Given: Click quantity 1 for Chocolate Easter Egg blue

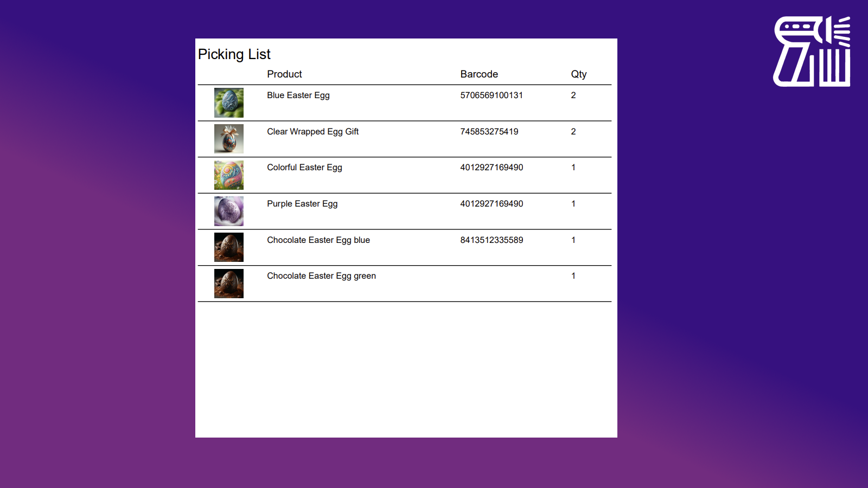Looking at the screenshot, I should 573,240.
